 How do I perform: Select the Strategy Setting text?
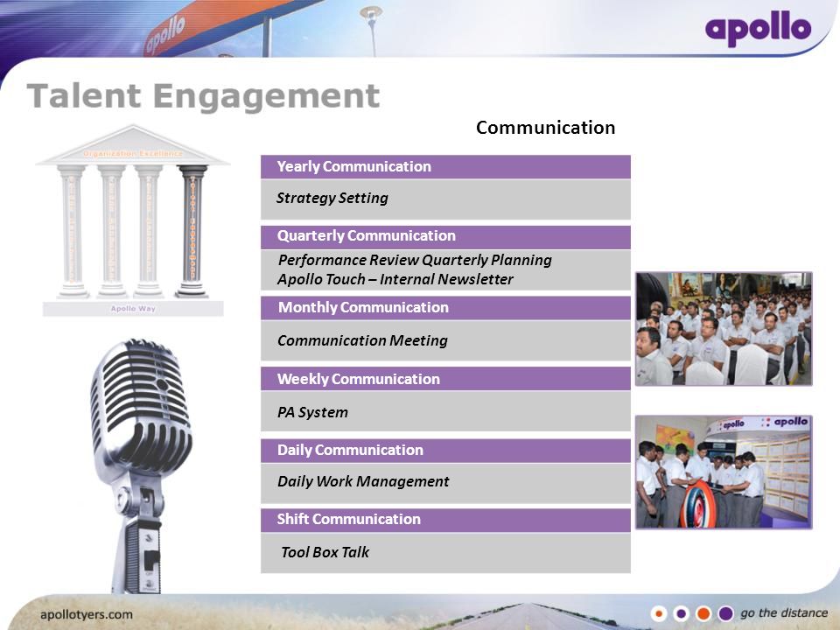(x=332, y=198)
